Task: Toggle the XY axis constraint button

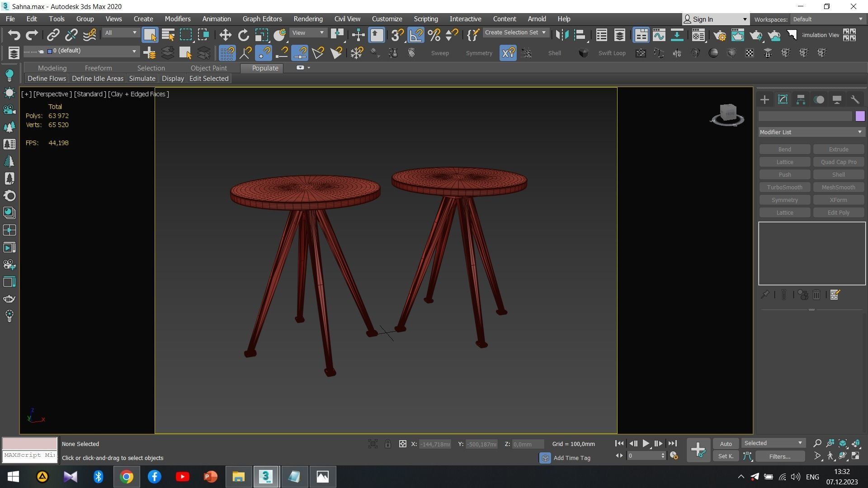Action: (x=508, y=53)
